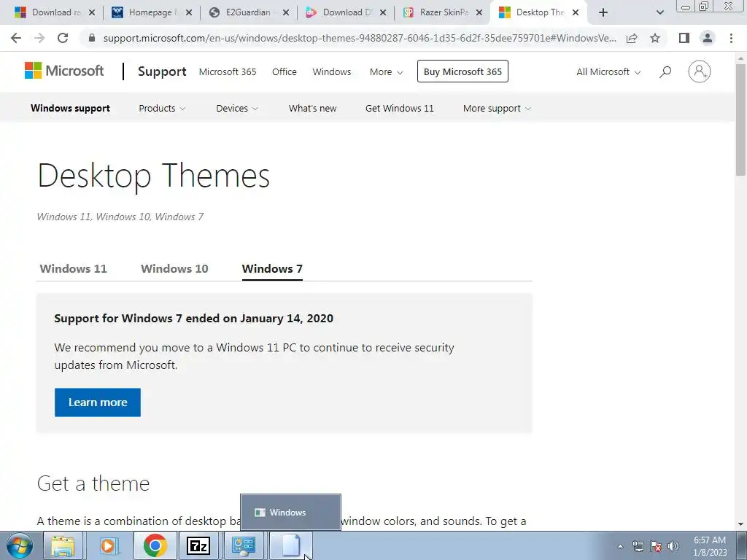This screenshot has width=747, height=560.
Task: Click Windows support link
Action: click(x=71, y=108)
